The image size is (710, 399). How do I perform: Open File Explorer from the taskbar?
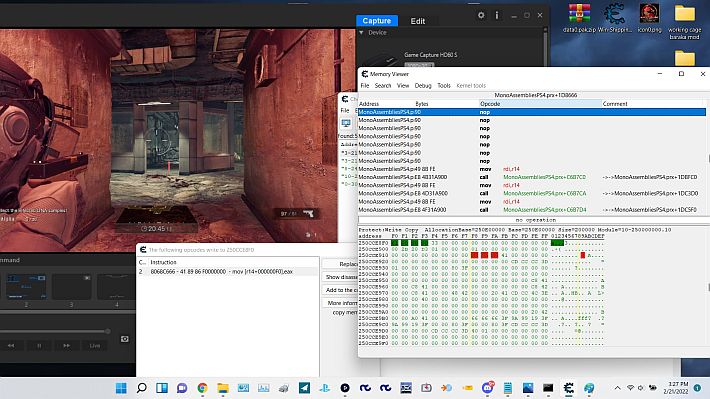[223, 388]
